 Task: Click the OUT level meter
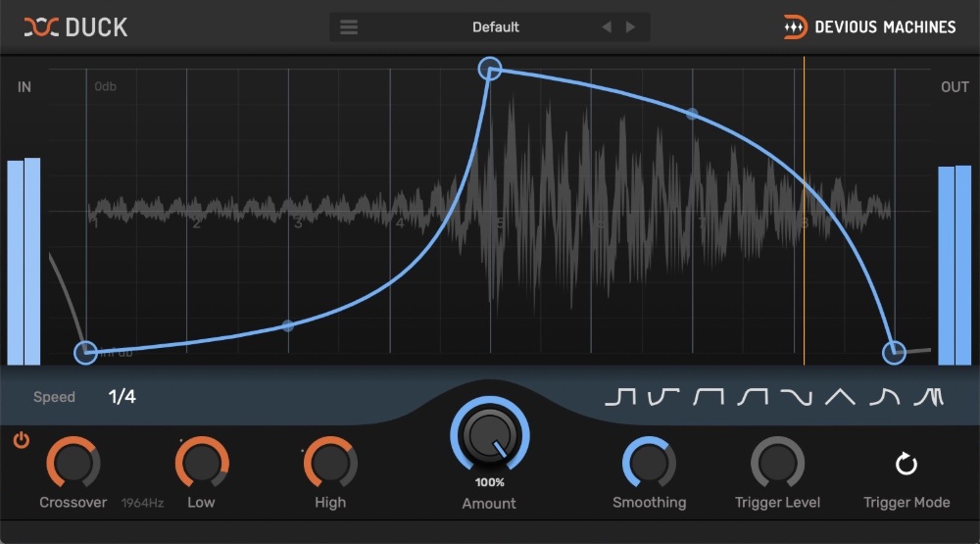point(955,265)
